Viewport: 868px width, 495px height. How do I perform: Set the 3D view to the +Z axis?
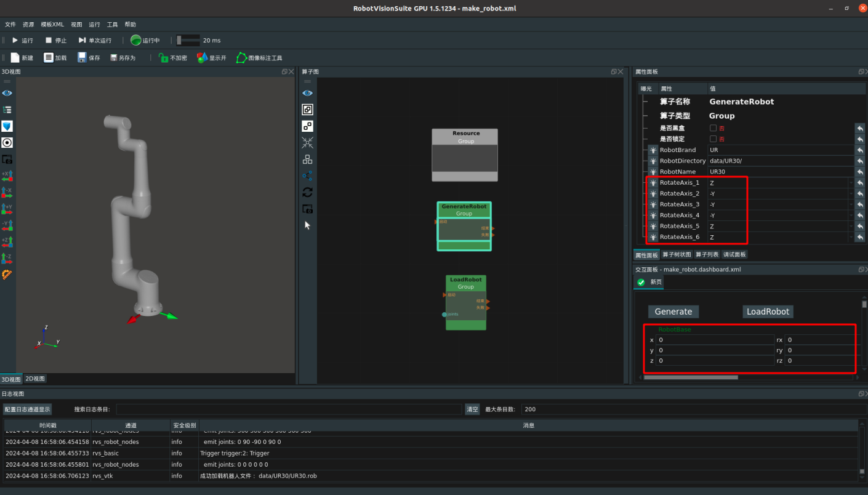[7, 242]
